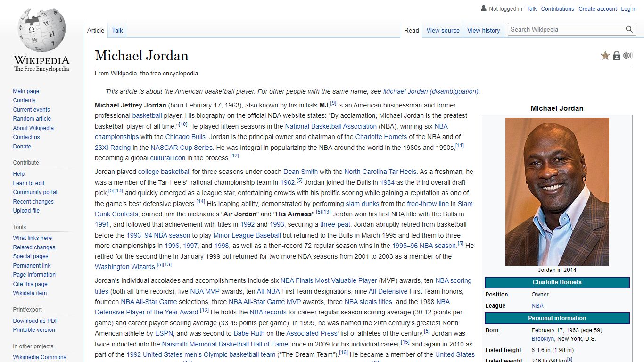The image size is (644, 362).
Task: Open Learn to edit link
Action: [29, 183]
